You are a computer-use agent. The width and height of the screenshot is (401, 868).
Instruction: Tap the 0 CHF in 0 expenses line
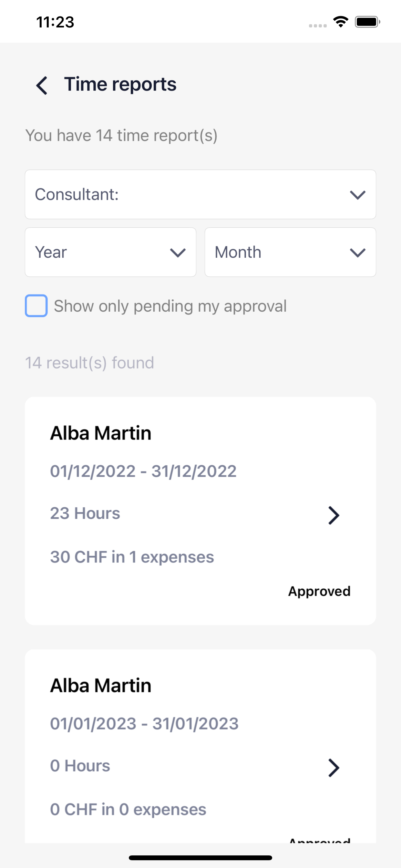[x=128, y=809]
